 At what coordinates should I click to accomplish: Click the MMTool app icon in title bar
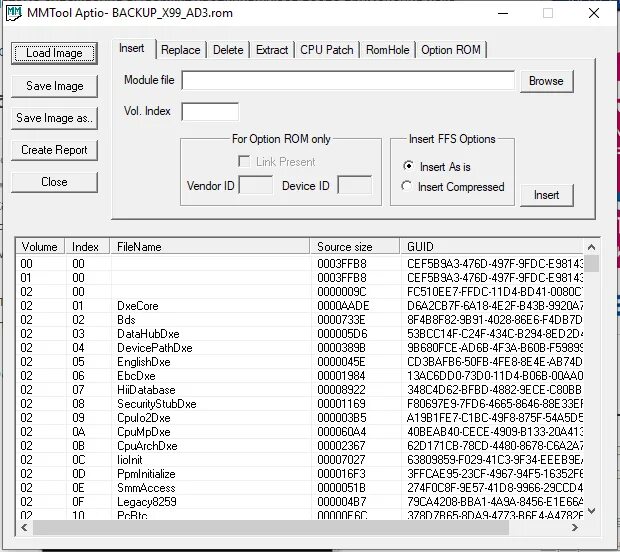pos(14,13)
